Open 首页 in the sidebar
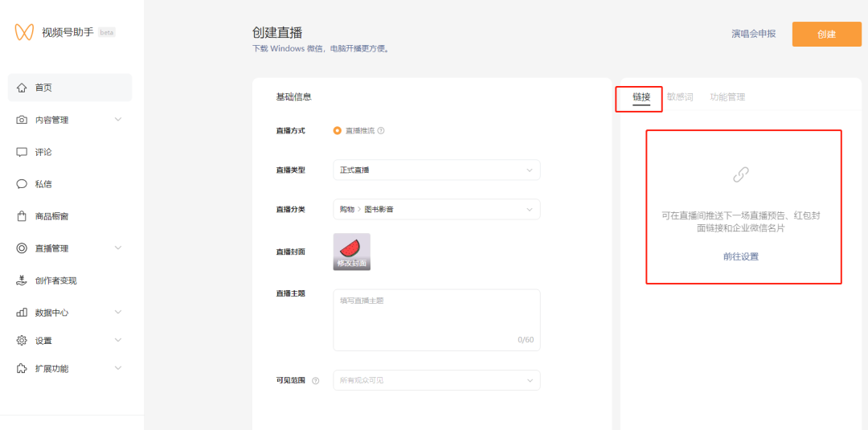This screenshot has width=868, height=430. pyautogui.click(x=70, y=88)
